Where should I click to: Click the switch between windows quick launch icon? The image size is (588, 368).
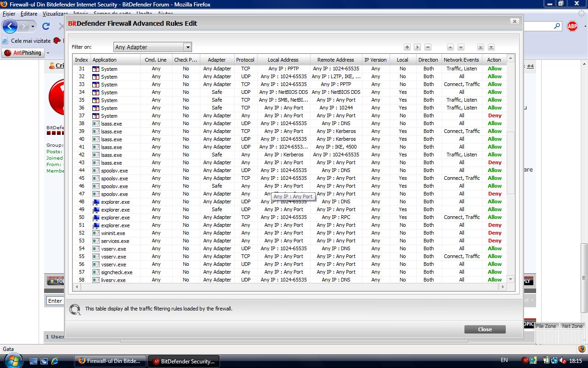point(44,361)
